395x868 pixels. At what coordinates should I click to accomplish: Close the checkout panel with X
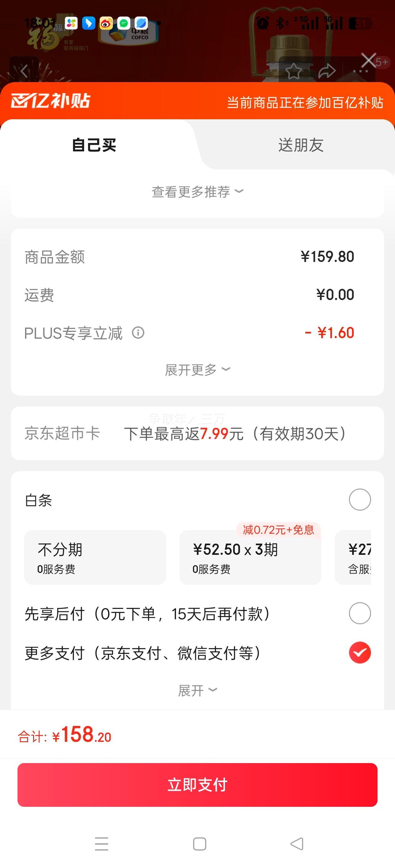[368, 61]
